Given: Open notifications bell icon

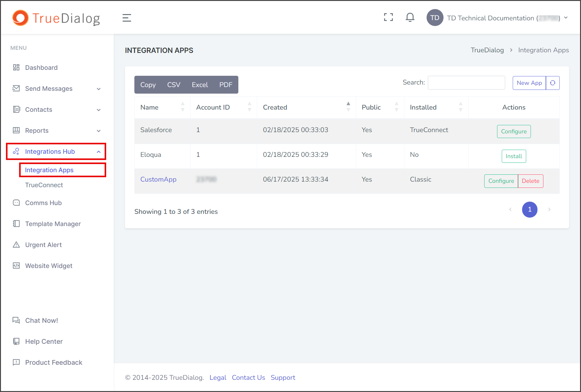Looking at the screenshot, I should click(410, 17).
